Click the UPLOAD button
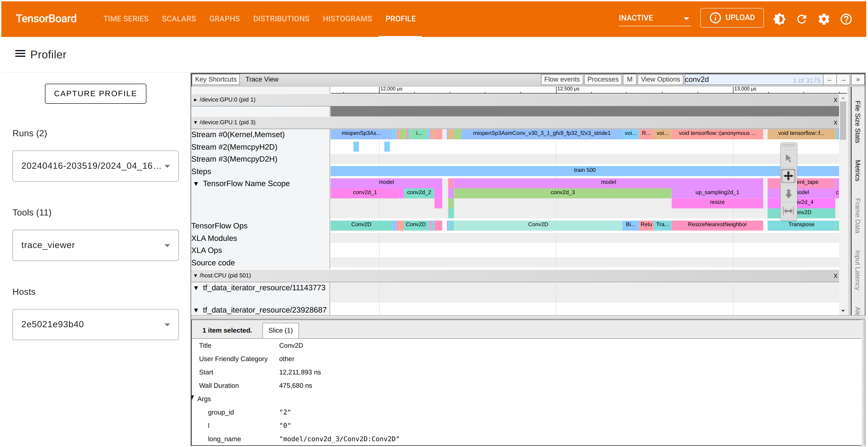The height and width of the screenshot is (447, 868). coord(732,18)
